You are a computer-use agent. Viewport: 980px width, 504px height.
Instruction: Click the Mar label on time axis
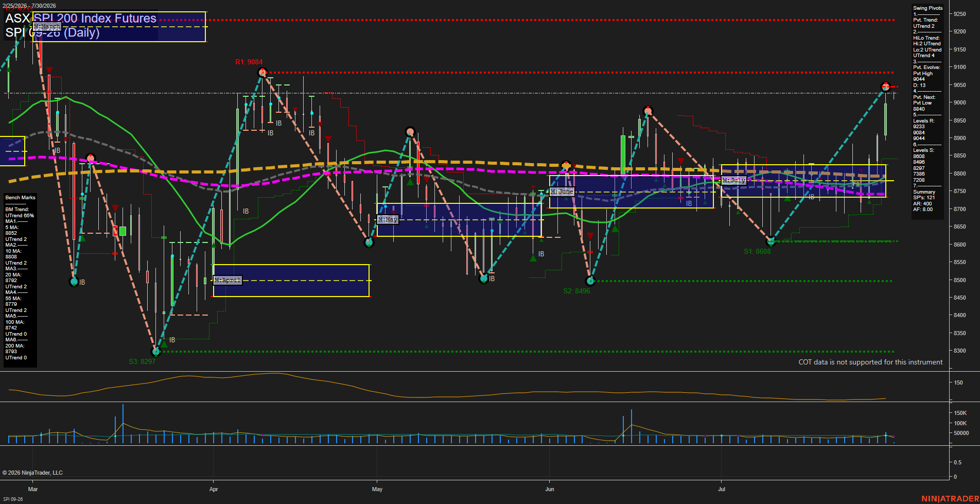pos(33,489)
